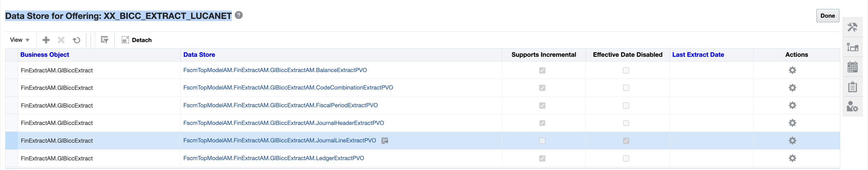Toggle Effective Date Disabled for the JournalLineExtractPVO row
The image size is (868, 170).
coord(626,141)
